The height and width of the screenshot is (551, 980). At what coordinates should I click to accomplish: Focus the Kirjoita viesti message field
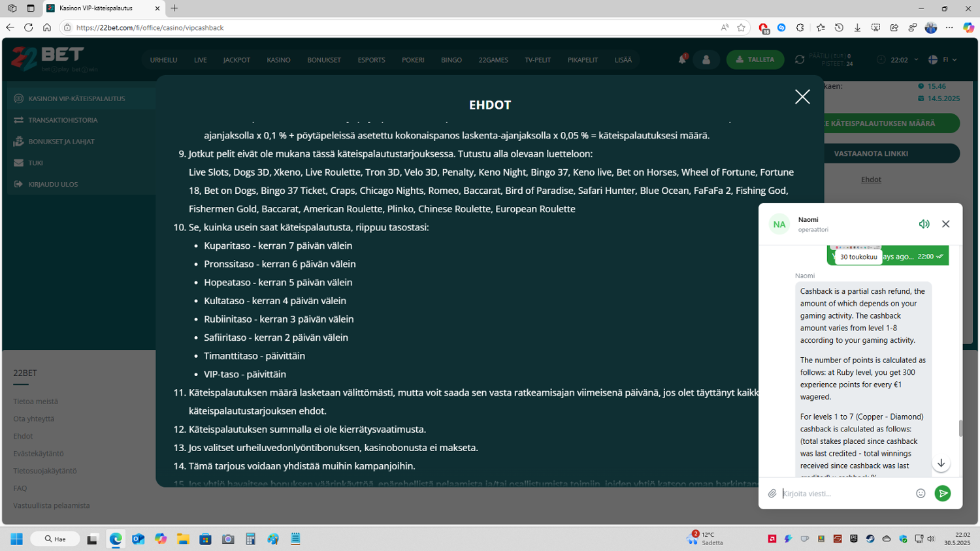846,494
